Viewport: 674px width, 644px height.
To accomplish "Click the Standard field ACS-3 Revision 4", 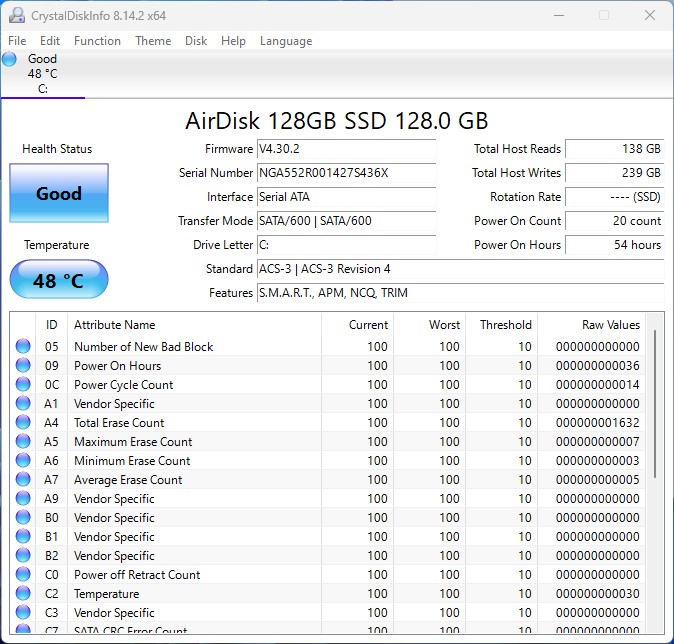I will [460, 269].
